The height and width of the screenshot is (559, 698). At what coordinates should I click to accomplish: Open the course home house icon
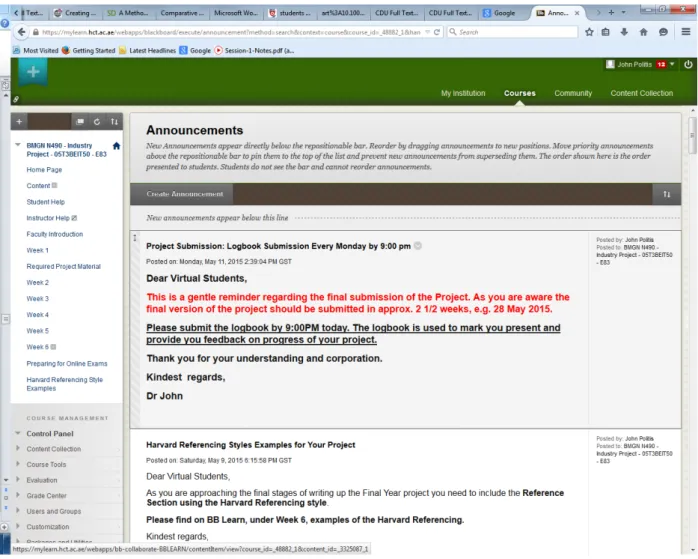point(117,146)
